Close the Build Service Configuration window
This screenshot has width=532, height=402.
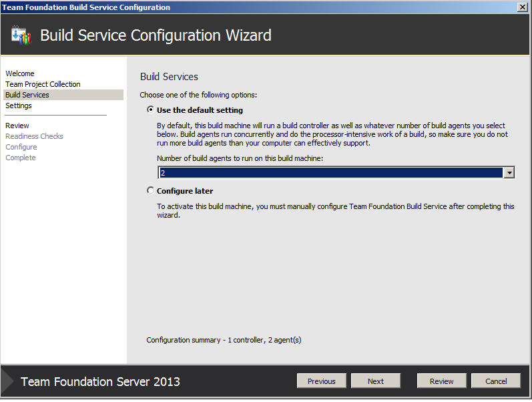(522, 7)
